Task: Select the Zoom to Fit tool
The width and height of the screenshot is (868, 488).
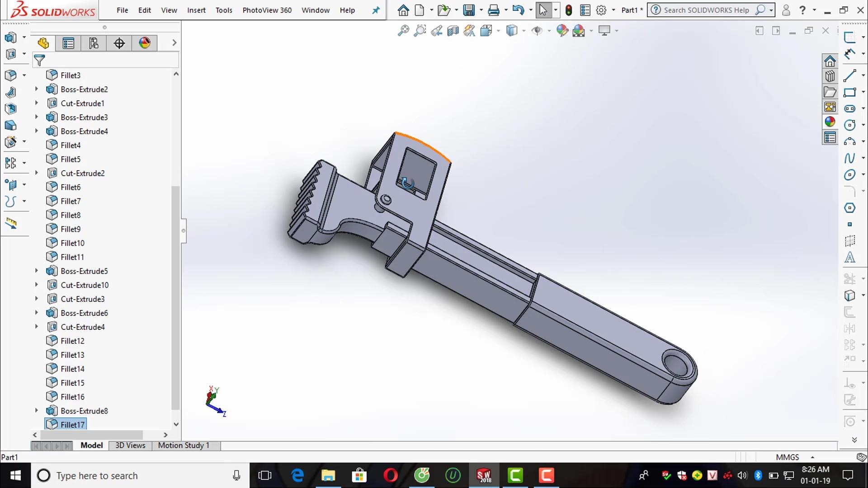Action: tap(404, 30)
